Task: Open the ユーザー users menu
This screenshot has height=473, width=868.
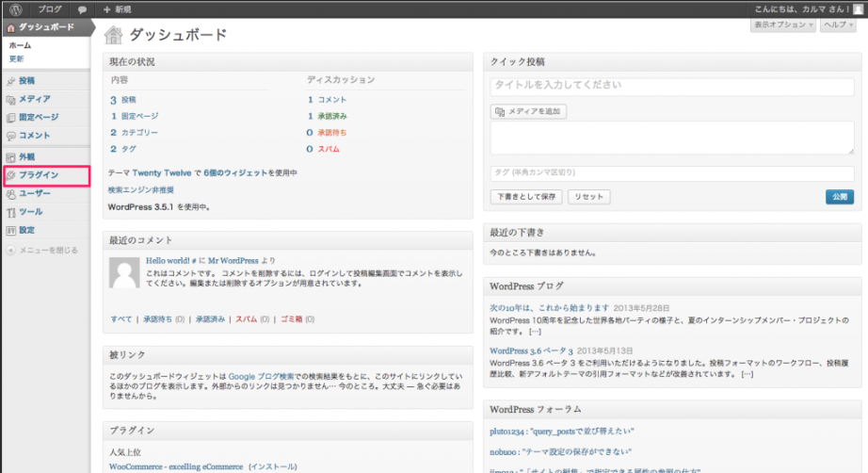Action: pos(34,193)
